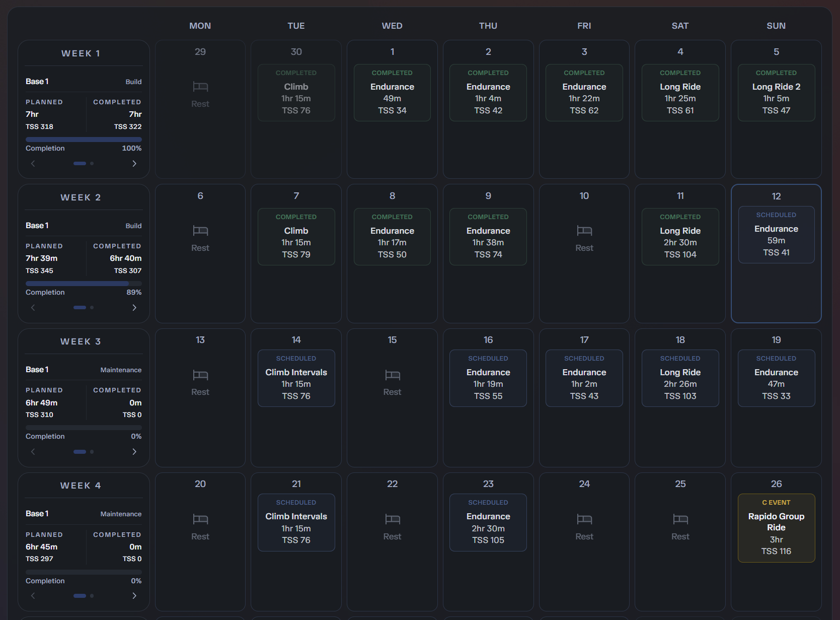Click the MON column header

(x=200, y=26)
